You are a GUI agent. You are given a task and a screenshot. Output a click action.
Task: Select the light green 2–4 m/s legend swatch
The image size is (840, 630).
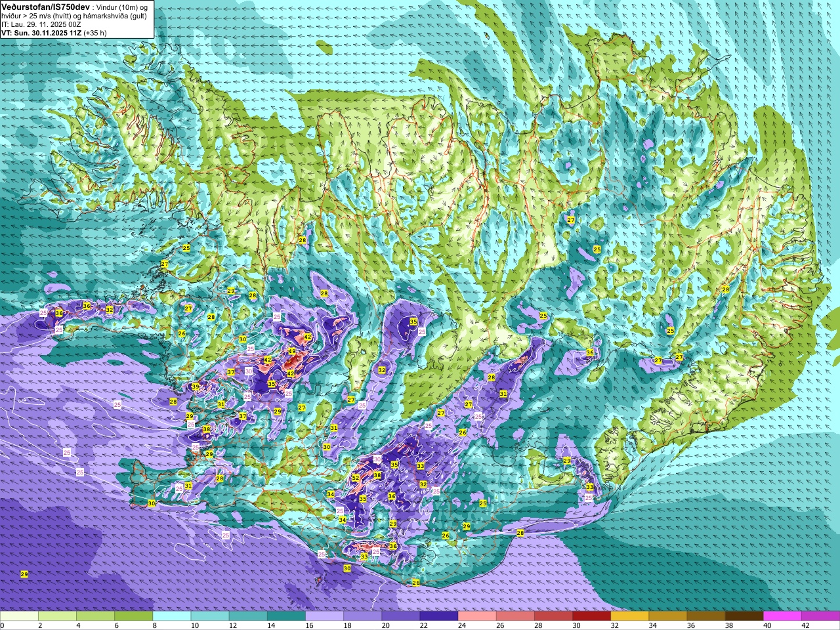click(x=57, y=616)
